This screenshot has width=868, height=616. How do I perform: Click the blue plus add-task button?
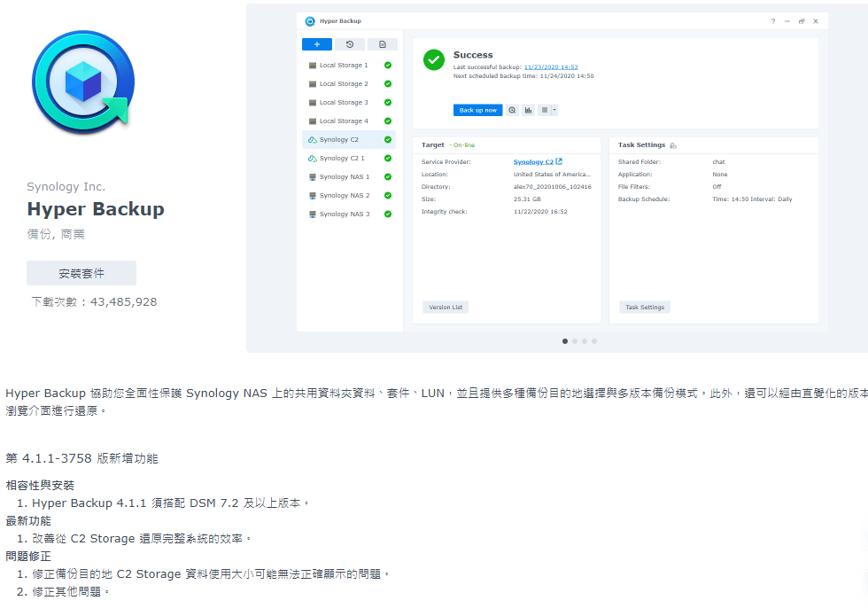317,44
